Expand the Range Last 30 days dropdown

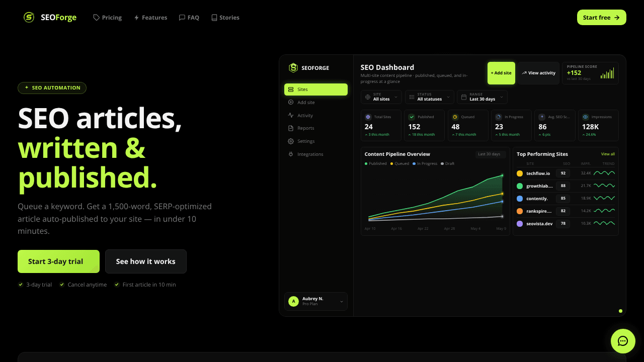pos(482,97)
